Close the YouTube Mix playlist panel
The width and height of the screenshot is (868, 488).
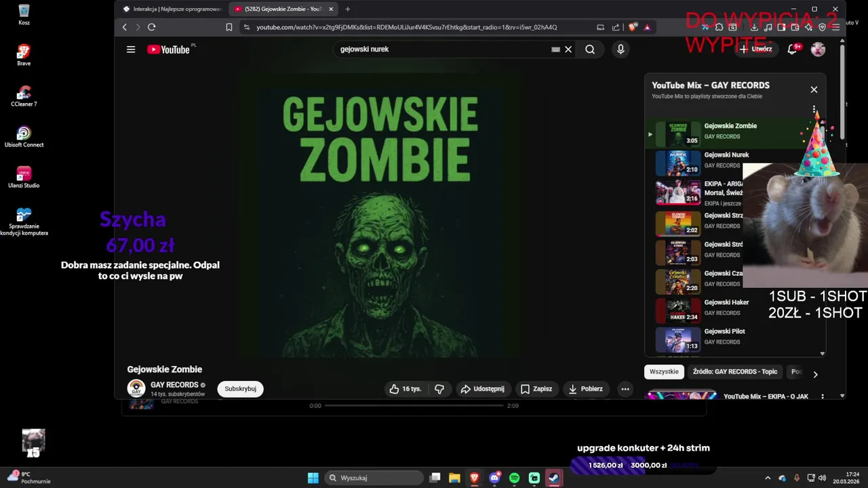click(x=814, y=89)
